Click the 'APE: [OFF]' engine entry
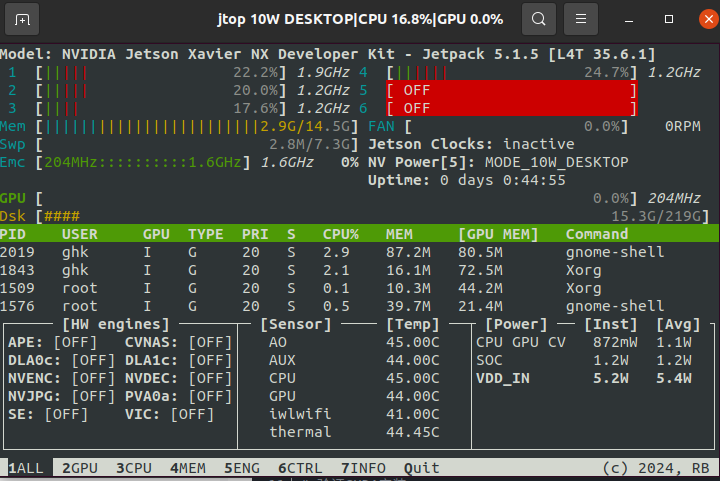 point(53,342)
